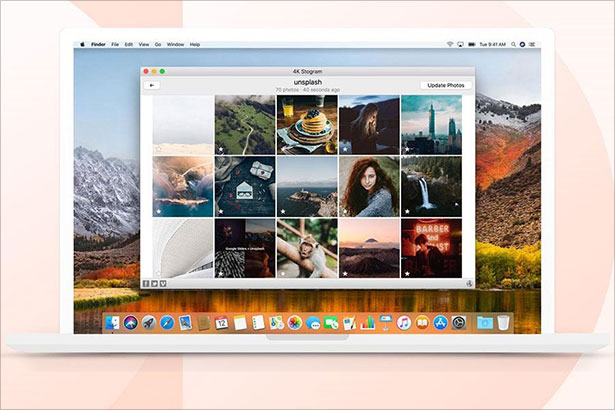Toggle the star on the waterfall photo

pyautogui.click(x=406, y=211)
